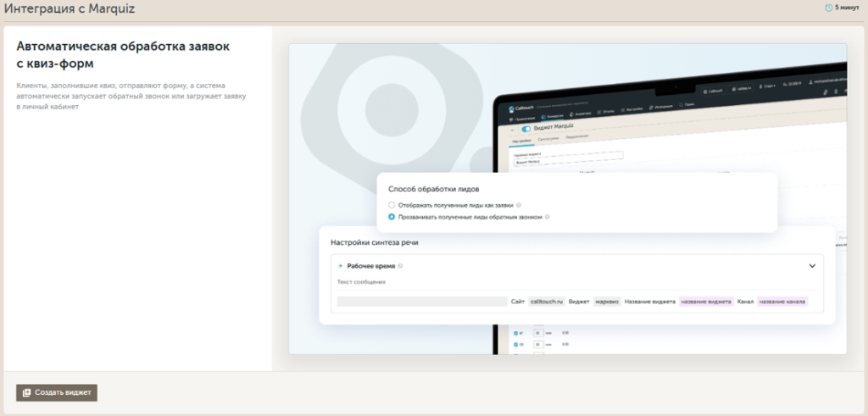This screenshot has width=868, height=416.
Task: Select "Прозванивать полученные лиды обратным звонком" radio option
Action: (391, 217)
